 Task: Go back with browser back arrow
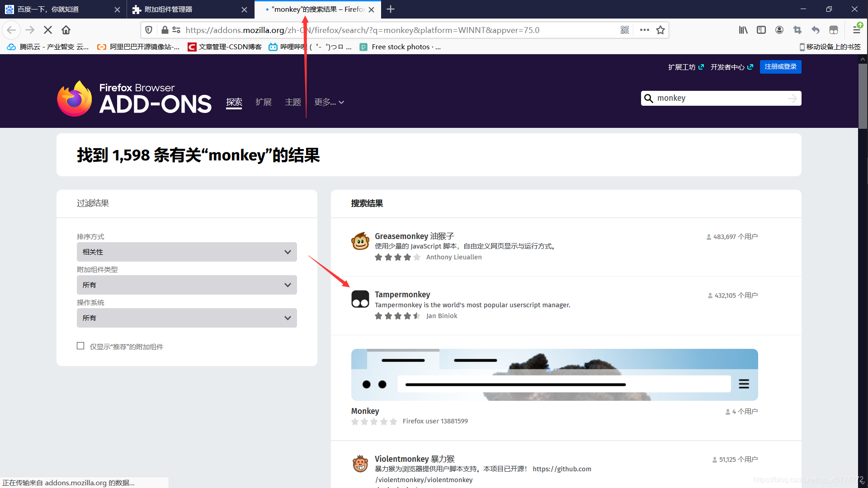pyautogui.click(x=11, y=30)
